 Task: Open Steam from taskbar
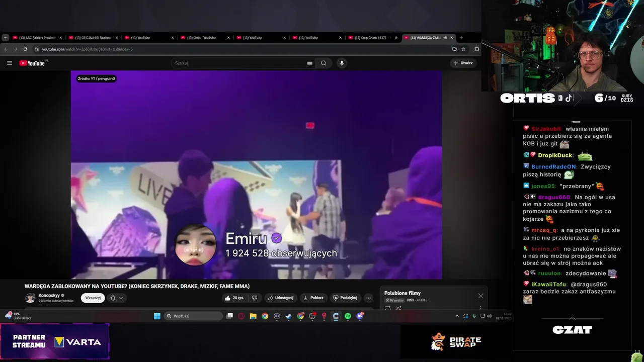tap(288, 316)
